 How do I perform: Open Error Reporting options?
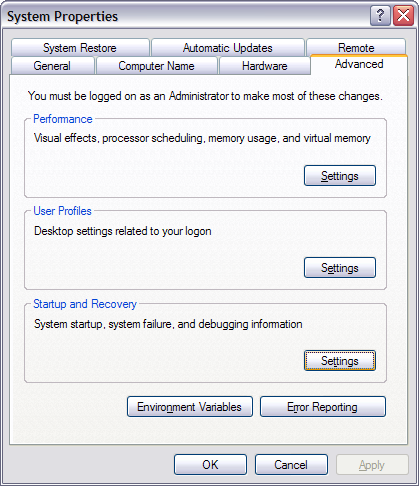(323, 407)
